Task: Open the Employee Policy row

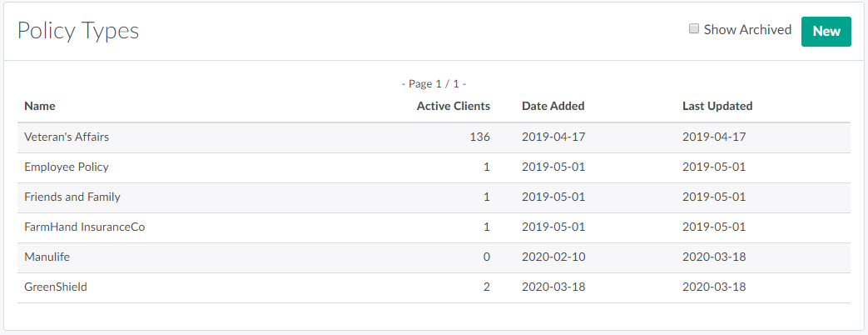Action: click(x=67, y=167)
